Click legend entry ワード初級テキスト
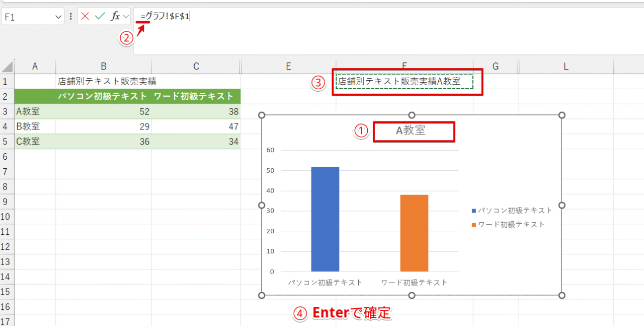 point(508,225)
